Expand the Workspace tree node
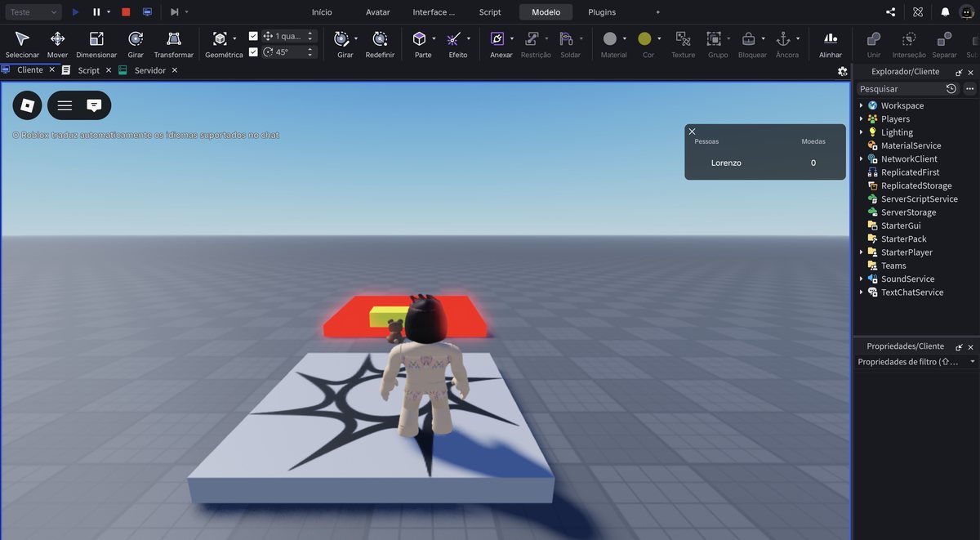Viewport: 980px width, 540px height. (x=861, y=105)
